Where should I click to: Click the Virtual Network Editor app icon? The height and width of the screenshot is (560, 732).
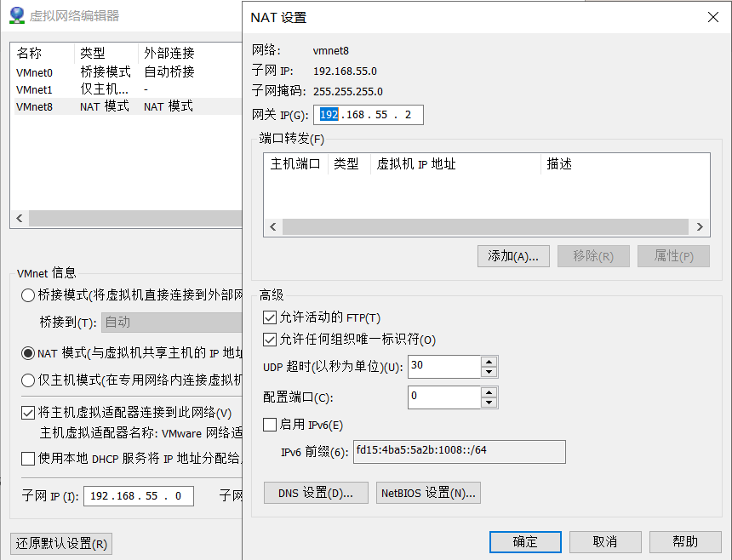tap(17, 15)
